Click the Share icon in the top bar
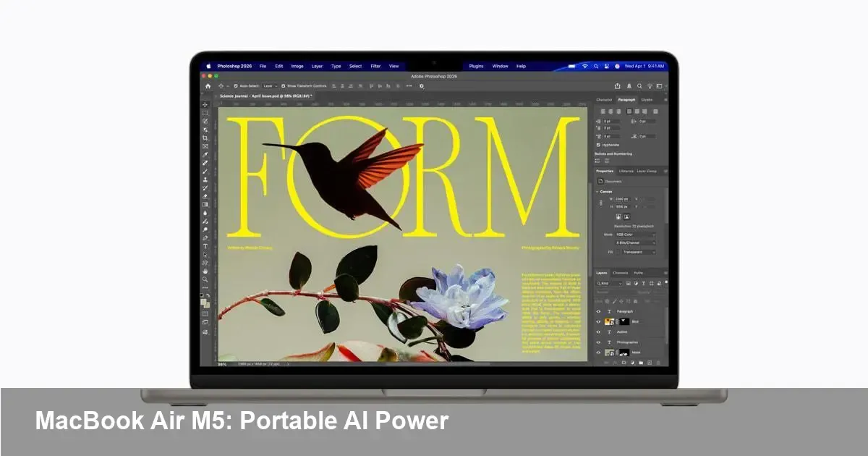This screenshot has height=456, width=868. tap(617, 85)
